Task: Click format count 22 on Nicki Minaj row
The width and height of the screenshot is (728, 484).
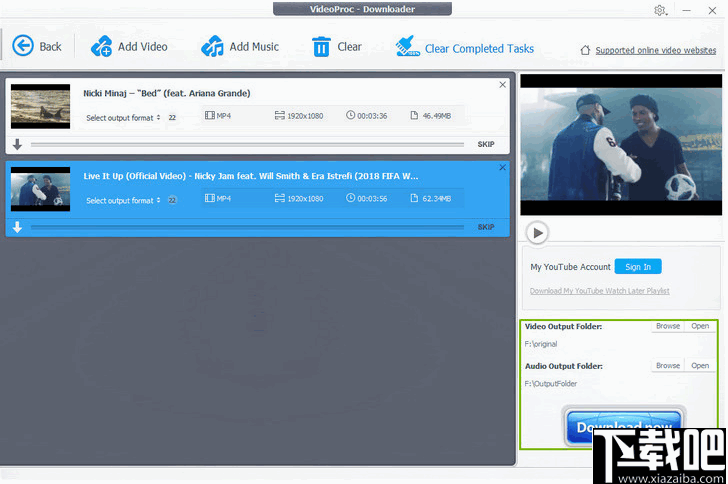Action: pos(172,118)
